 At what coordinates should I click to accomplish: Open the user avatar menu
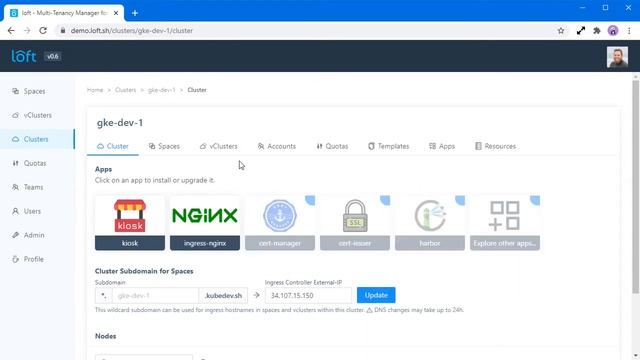pos(617,56)
